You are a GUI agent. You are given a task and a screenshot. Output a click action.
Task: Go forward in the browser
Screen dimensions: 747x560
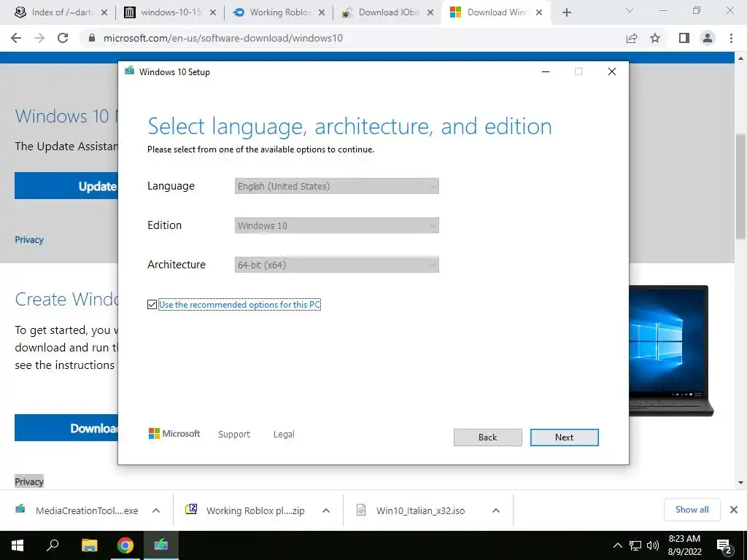coord(39,38)
